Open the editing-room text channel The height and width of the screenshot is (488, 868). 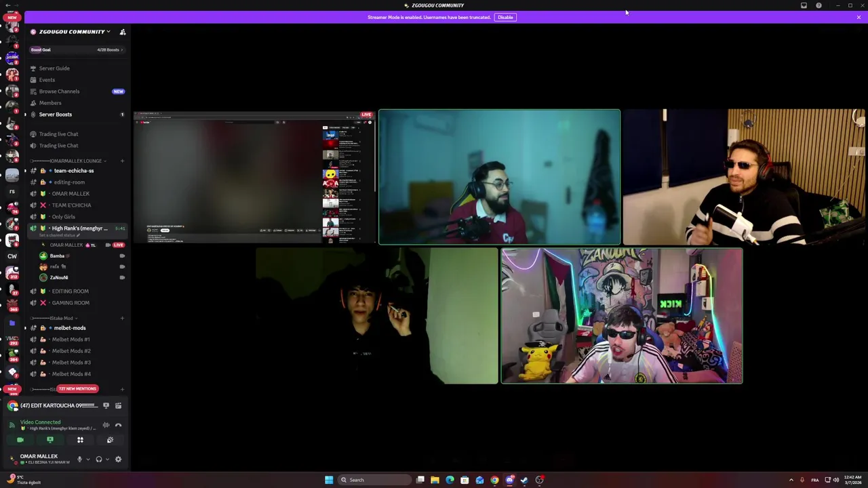pyautogui.click(x=69, y=182)
